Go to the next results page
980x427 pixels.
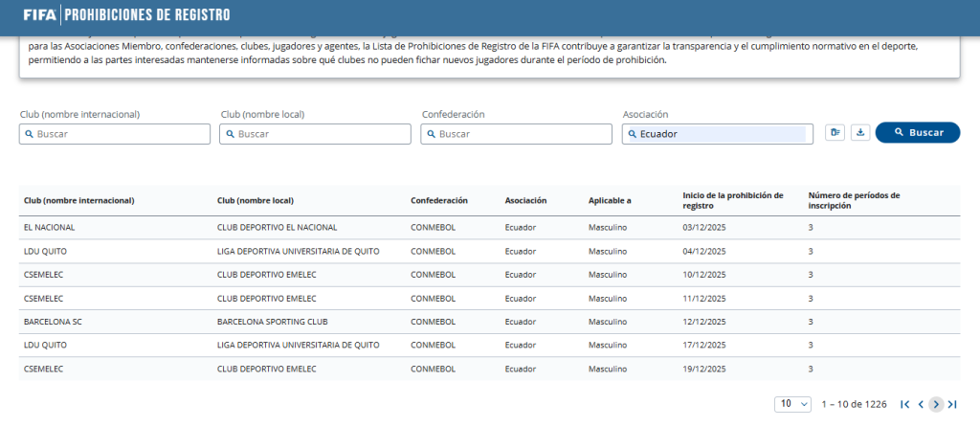pos(936,404)
